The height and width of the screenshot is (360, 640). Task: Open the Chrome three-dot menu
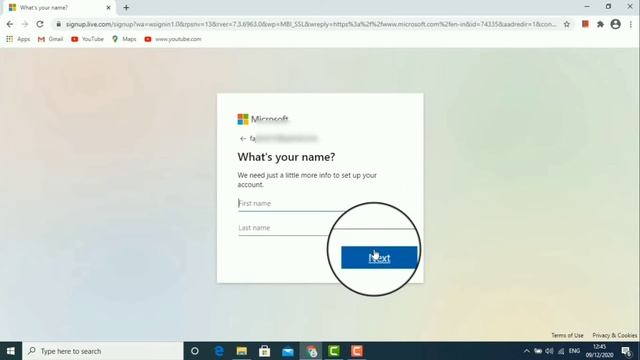[x=631, y=24]
